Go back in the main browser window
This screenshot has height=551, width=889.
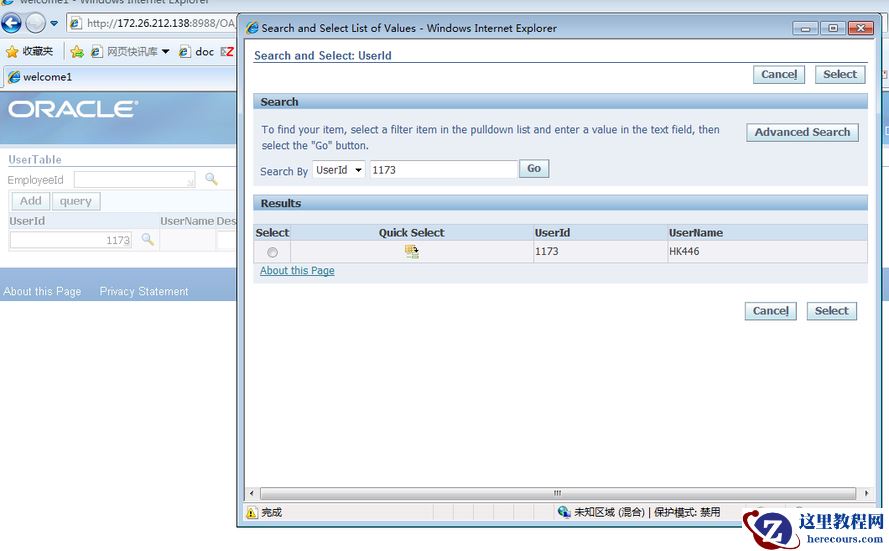11,23
